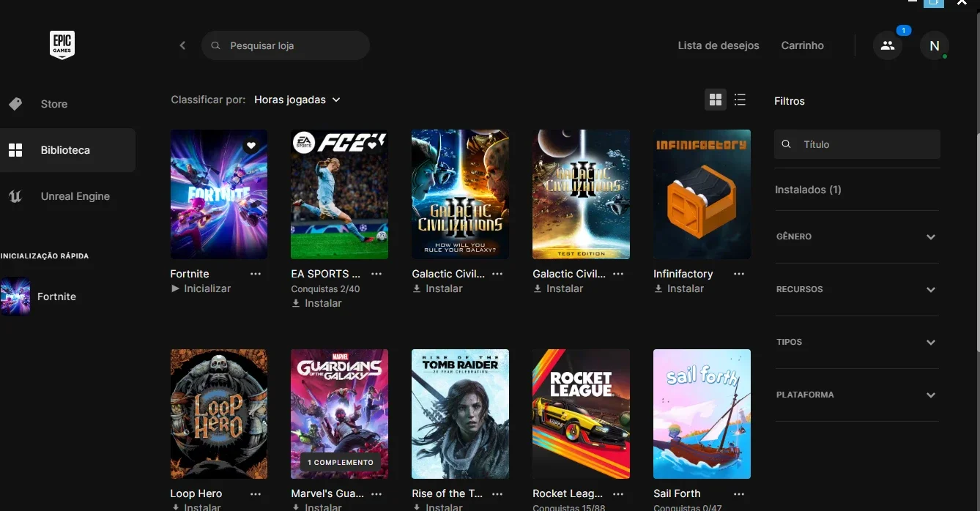Expand the Recursos filter section
The width and height of the screenshot is (980, 511).
point(856,289)
